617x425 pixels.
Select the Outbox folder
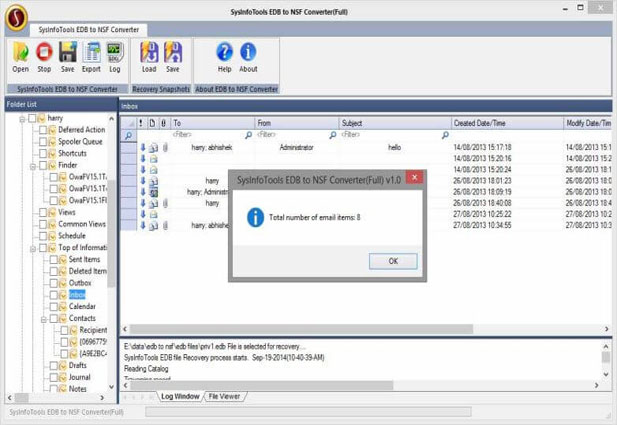[80, 283]
